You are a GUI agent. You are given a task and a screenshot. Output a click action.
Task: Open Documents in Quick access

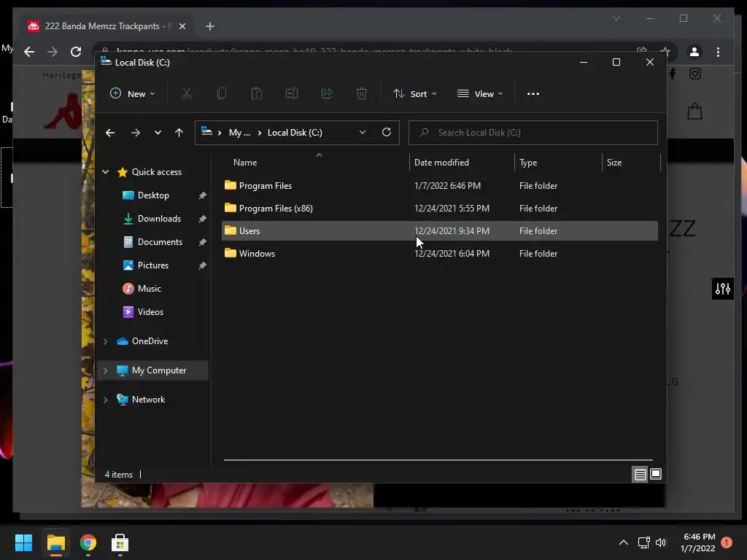click(160, 242)
